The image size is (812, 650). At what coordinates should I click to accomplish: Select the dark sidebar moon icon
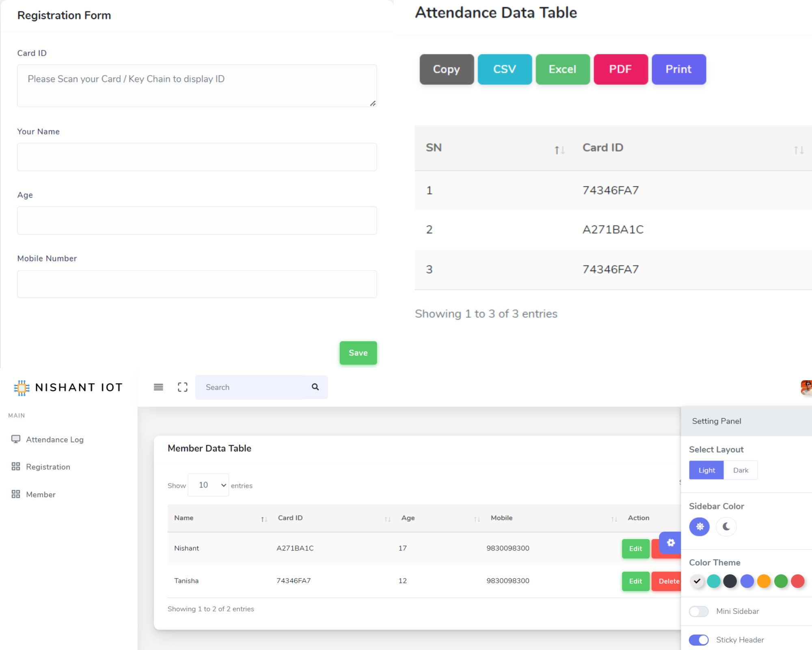tap(726, 527)
